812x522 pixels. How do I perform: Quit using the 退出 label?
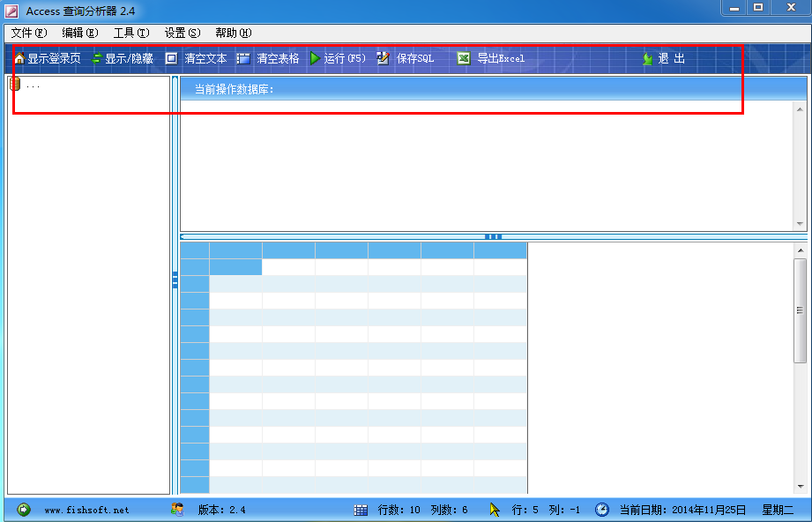[671, 58]
